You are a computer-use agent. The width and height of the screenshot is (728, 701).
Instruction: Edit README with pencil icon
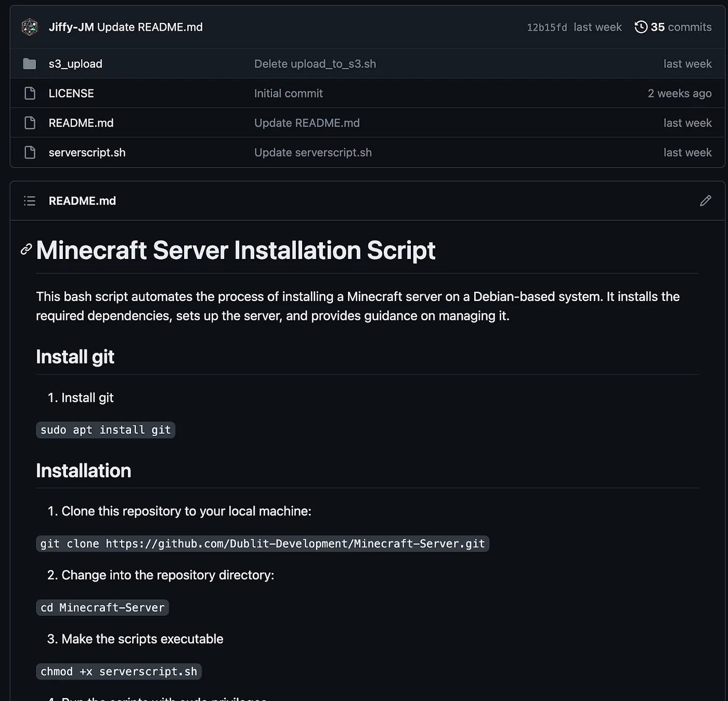coord(705,201)
